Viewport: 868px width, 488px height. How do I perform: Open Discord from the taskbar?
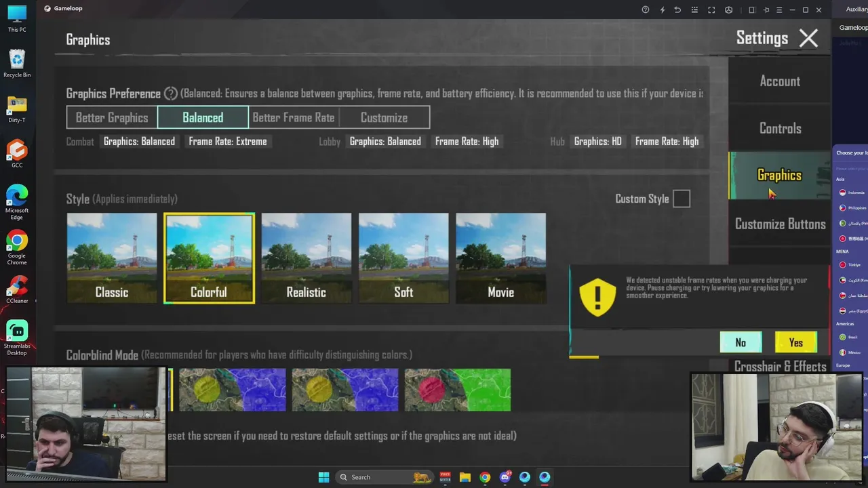click(x=505, y=477)
